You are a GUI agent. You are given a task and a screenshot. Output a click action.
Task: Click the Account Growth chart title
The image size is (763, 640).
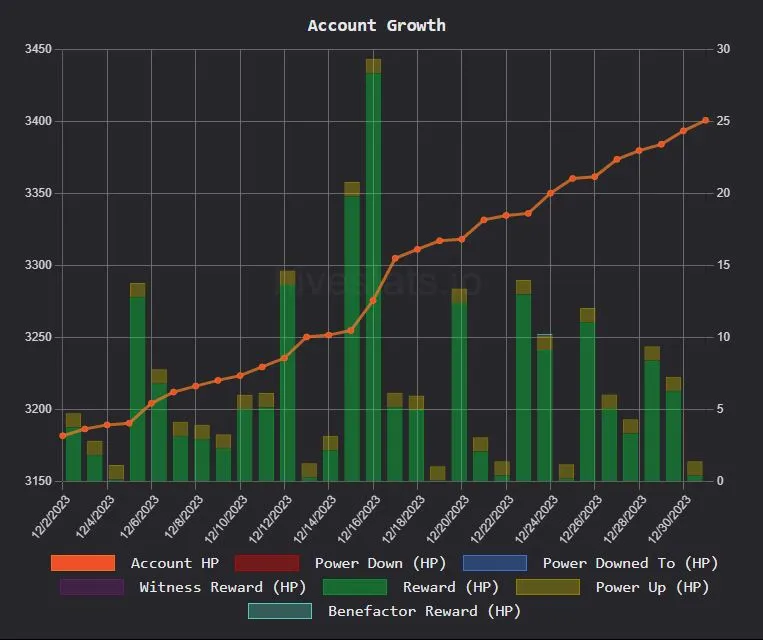pyautogui.click(x=377, y=25)
